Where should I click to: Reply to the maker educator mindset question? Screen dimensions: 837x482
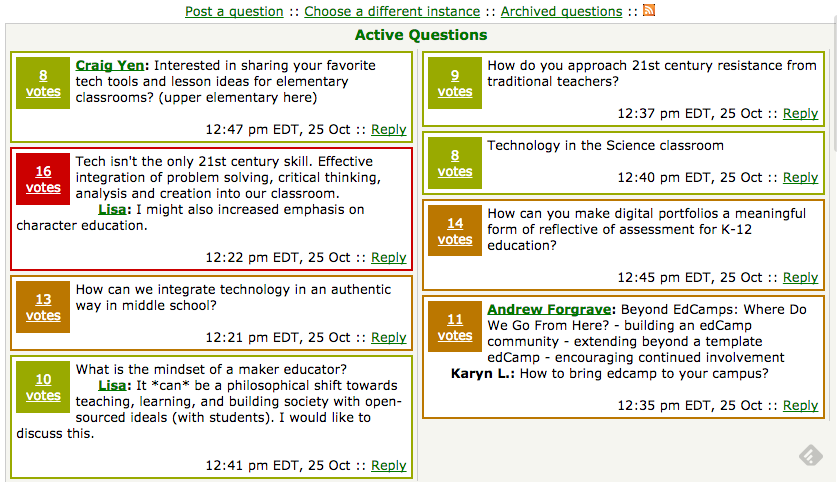pos(389,465)
